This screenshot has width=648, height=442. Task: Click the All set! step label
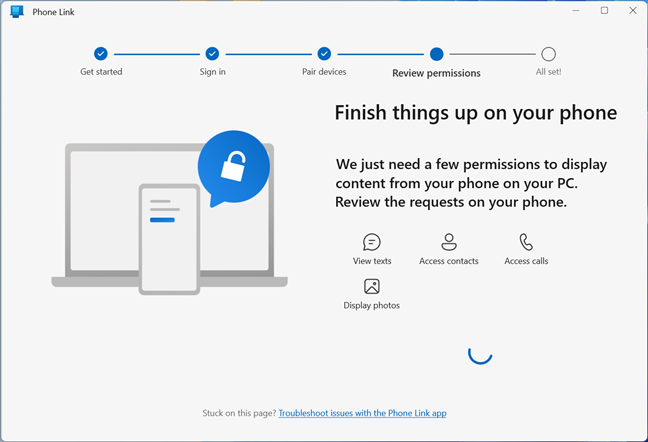point(548,72)
